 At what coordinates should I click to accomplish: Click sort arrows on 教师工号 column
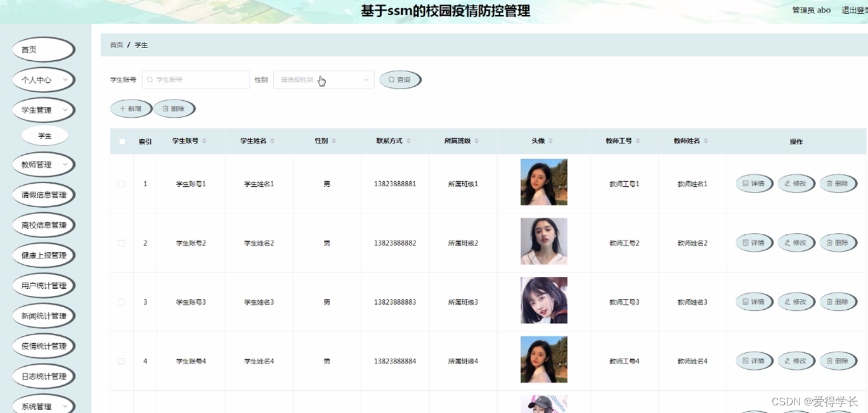pos(637,141)
